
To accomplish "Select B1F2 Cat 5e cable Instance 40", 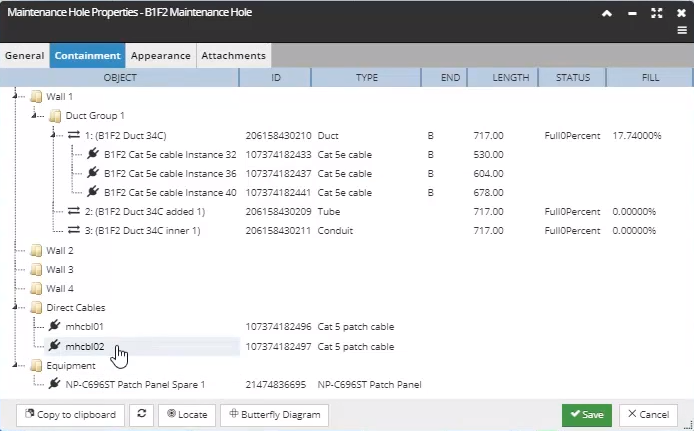I will pyautogui.click(x=170, y=192).
